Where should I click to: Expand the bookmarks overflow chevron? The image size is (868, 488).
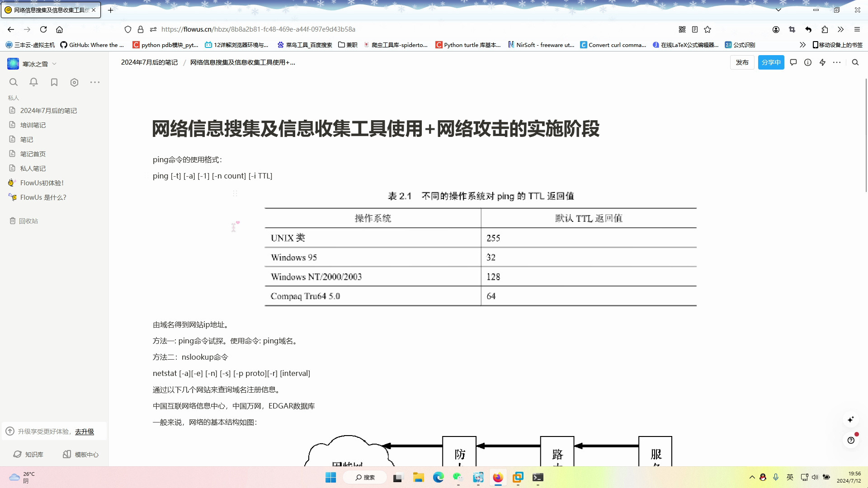pos(802,45)
